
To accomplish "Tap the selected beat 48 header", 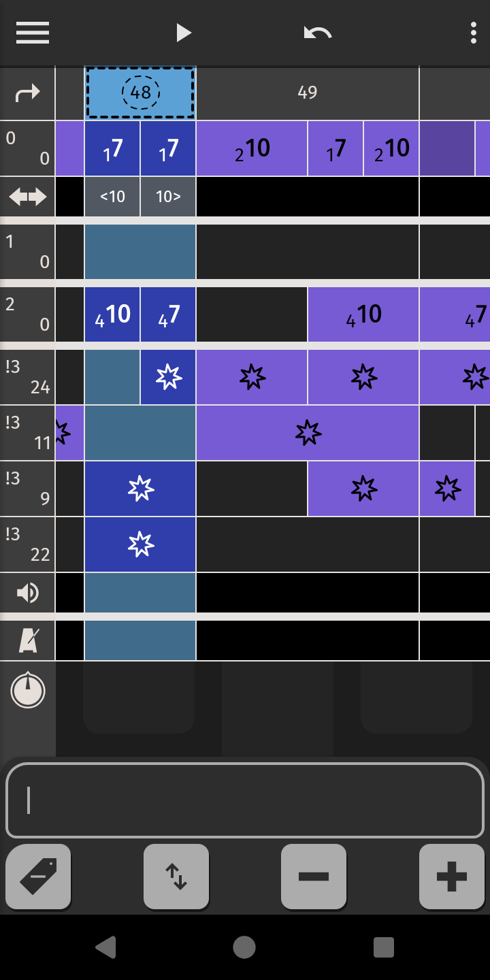I will click(x=140, y=93).
